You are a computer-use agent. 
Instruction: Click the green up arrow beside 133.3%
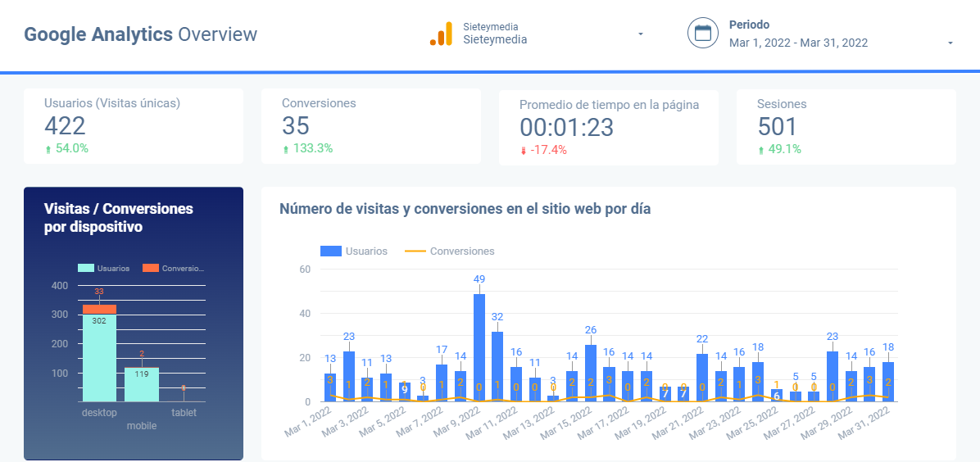point(286,149)
